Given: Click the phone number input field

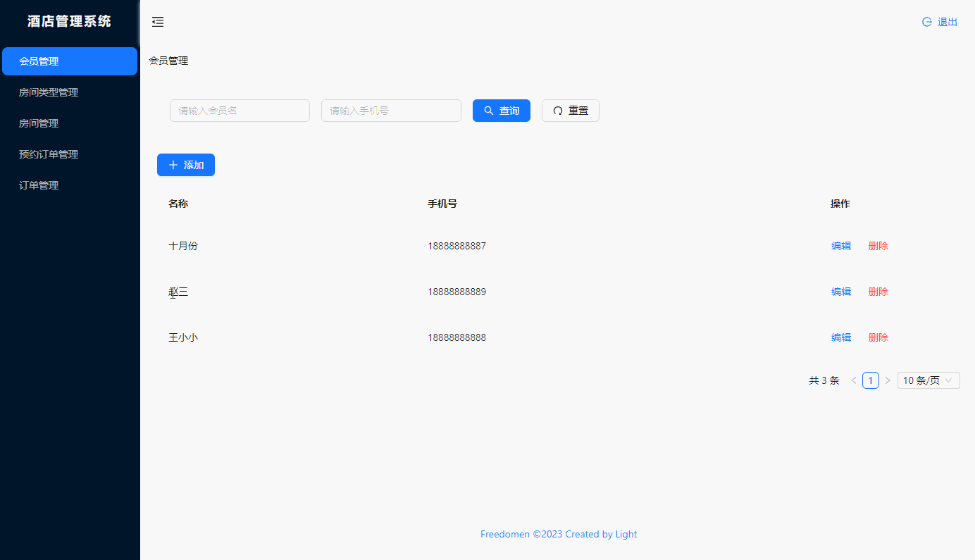Looking at the screenshot, I should 391,111.
